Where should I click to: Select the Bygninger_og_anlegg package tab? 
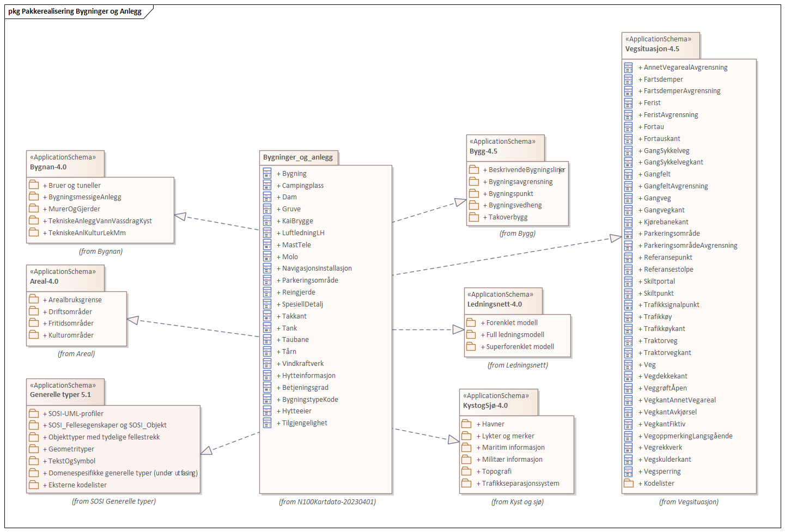299,157
